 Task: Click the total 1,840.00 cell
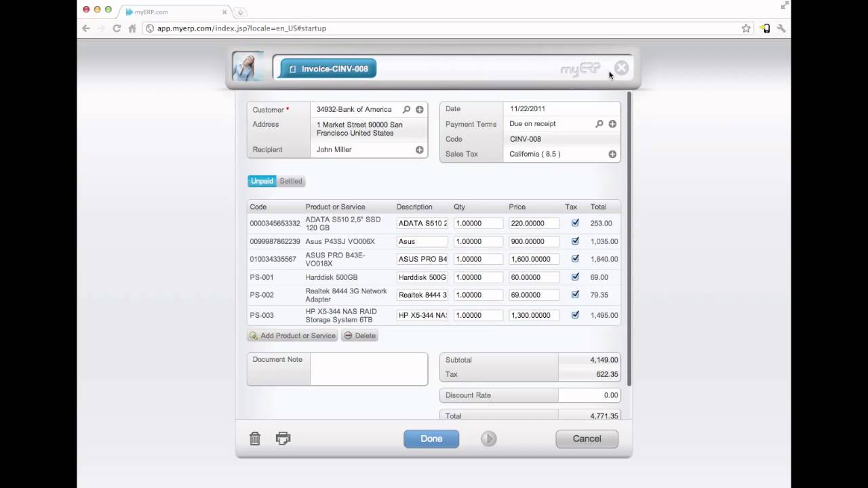604,259
